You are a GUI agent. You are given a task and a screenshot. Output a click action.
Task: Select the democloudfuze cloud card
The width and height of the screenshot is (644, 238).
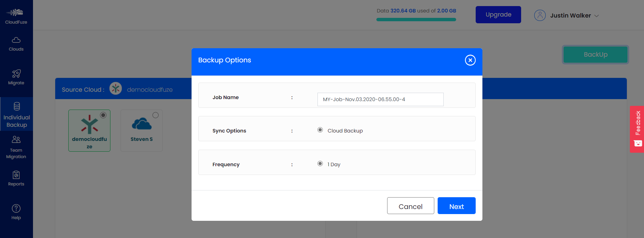pos(89,130)
